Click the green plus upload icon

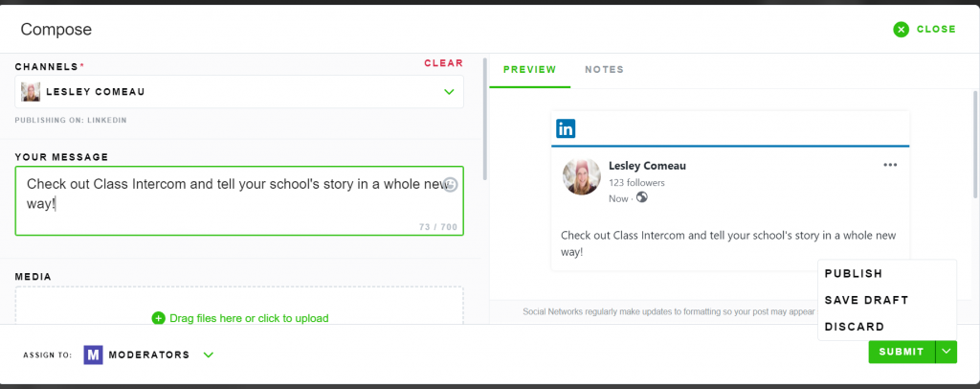[158, 318]
